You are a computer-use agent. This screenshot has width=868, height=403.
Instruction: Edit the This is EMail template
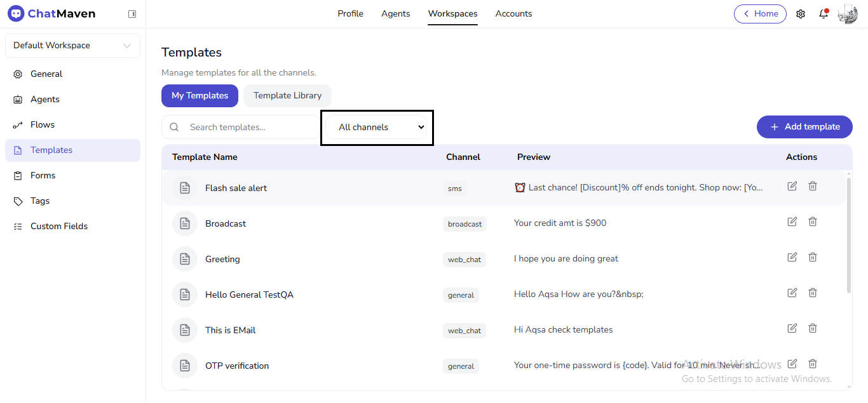[792, 328]
